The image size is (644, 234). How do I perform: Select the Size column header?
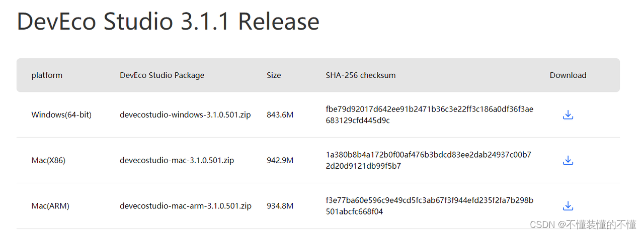pyautogui.click(x=274, y=75)
